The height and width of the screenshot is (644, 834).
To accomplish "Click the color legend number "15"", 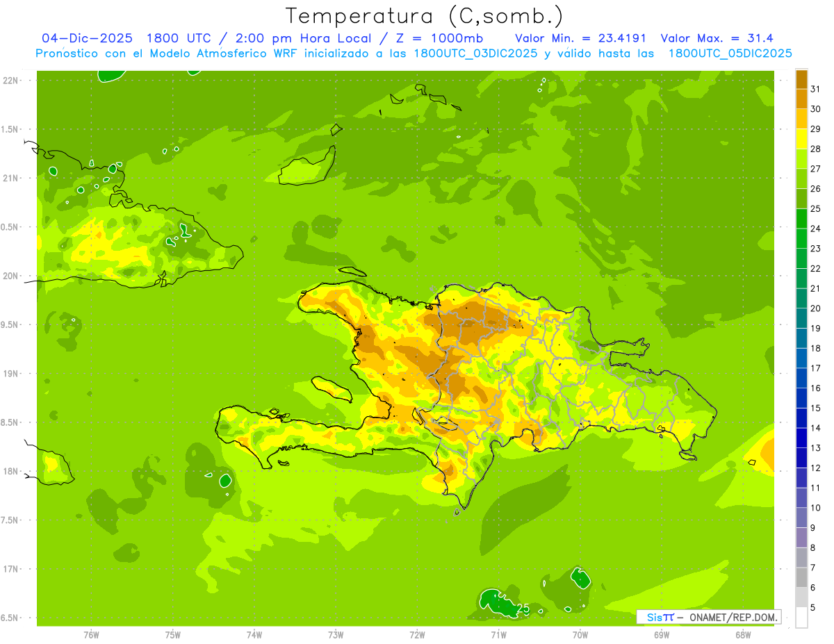I will pos(815,408).
